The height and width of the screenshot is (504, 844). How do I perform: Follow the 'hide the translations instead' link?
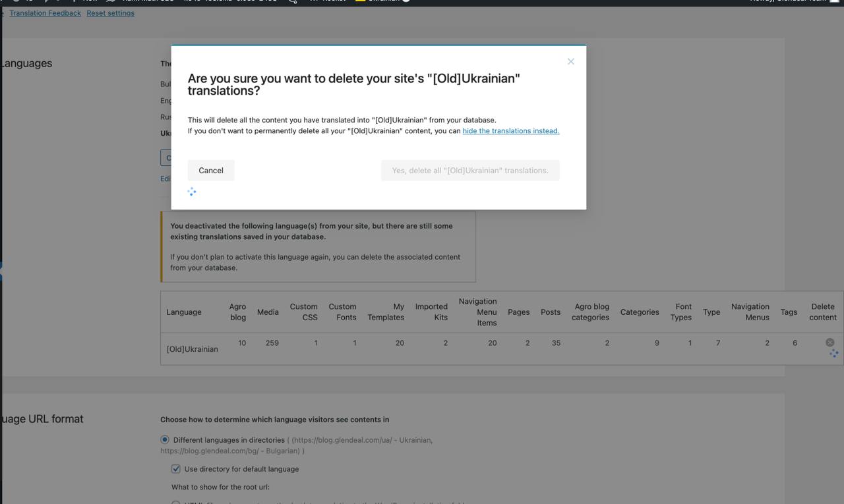(511, 131)
